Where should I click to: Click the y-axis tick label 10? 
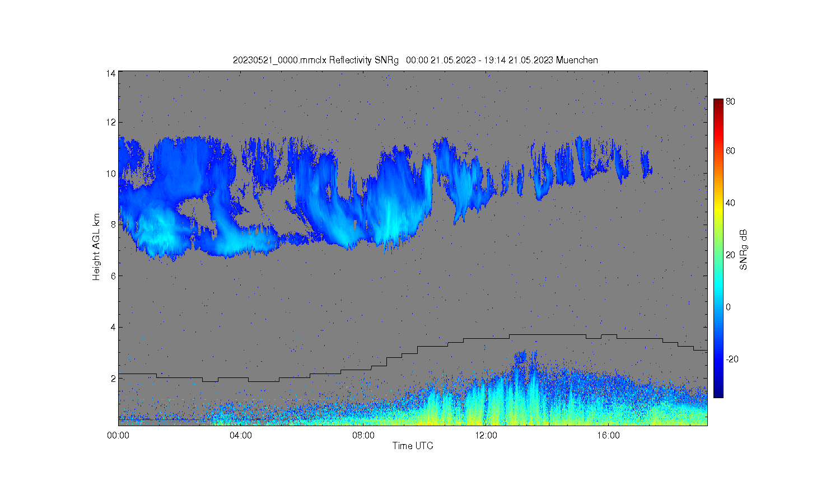click(111, 174)
